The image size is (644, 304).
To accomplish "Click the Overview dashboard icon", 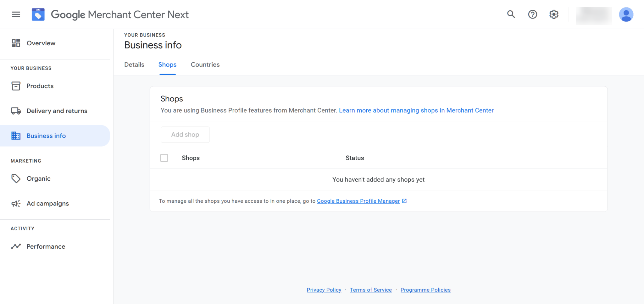I will tap(16, 43).
